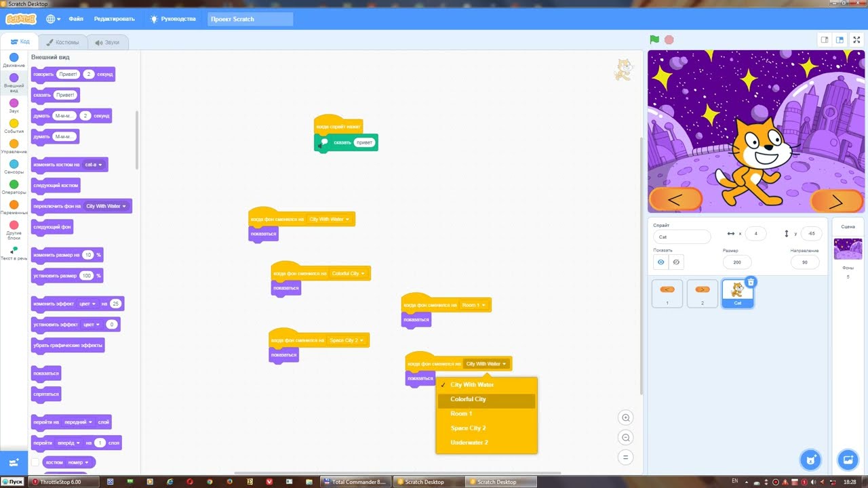Toggle the костюм номер reporter checkbox
This screenshot has width=868, height=488.
click(x=35, y=462)
